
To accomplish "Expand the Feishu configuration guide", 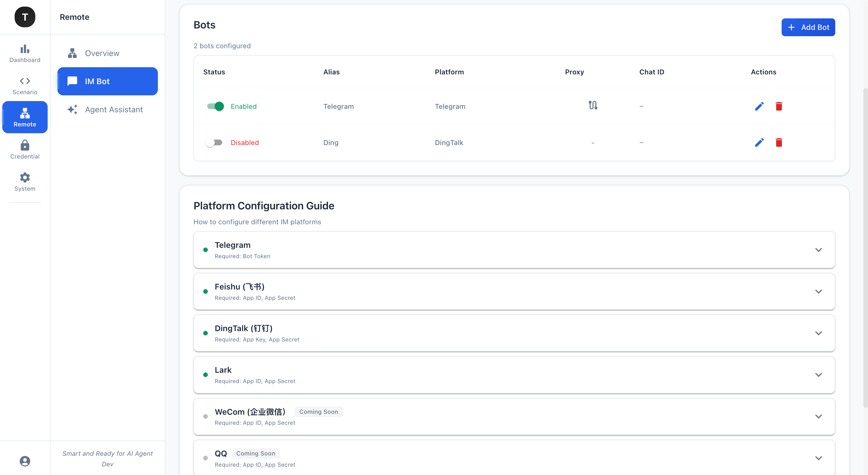I will (x=818, y=291).
